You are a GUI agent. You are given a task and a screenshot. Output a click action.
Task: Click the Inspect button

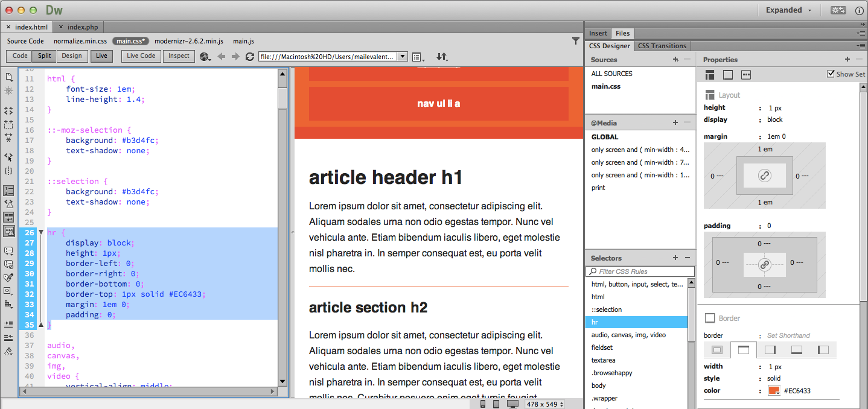(x=178, y=55)
